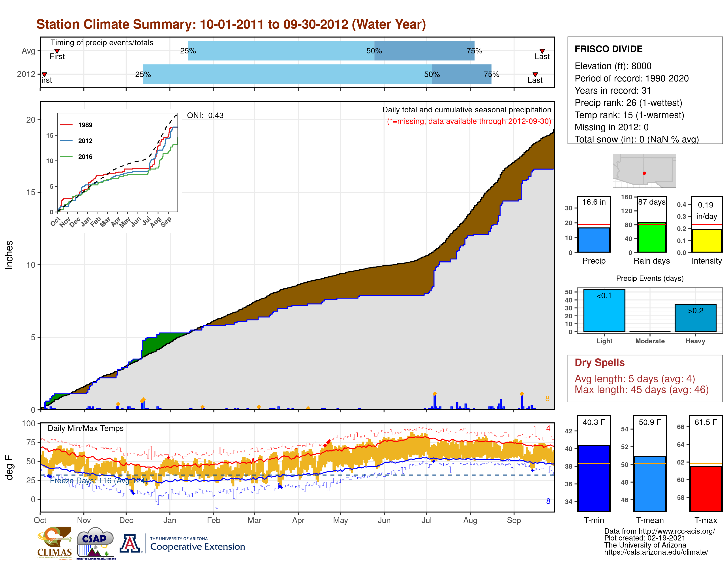728x563 pixels.
Task: Click the orange diamond on July precip spike
Action: [x=435, y=394]
